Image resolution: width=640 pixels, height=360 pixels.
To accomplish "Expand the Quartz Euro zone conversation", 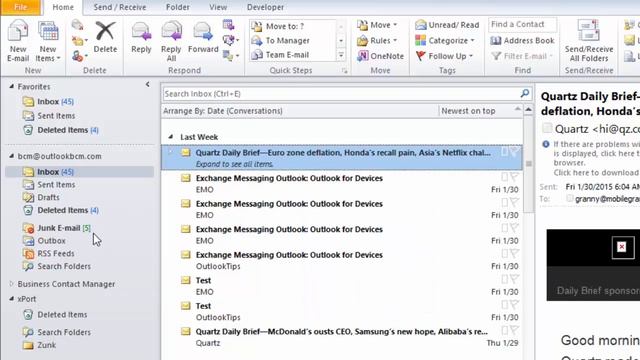I will click(171, 153).
